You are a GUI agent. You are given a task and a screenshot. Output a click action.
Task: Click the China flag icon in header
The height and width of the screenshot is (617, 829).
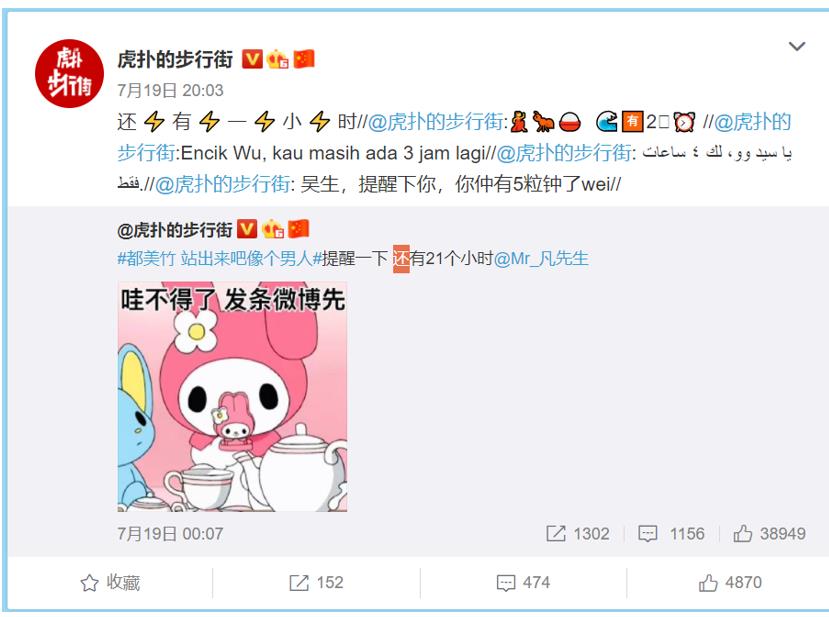click(x=304, y=59)
